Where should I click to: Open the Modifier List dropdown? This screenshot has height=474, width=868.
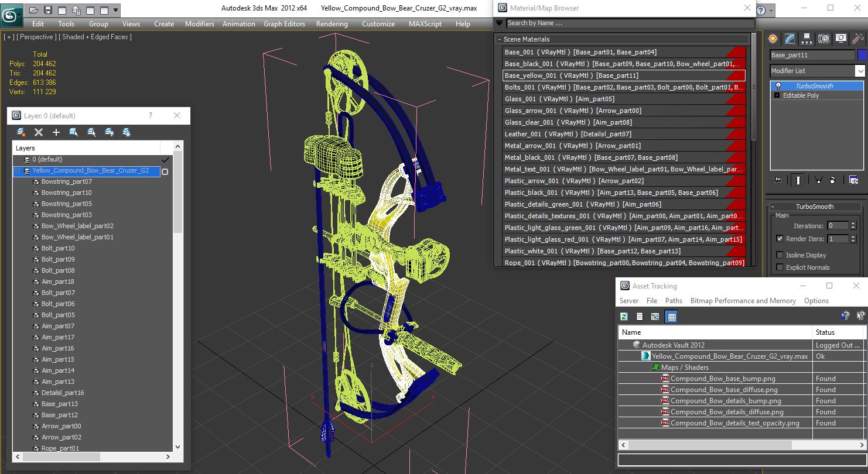point(860,71)
